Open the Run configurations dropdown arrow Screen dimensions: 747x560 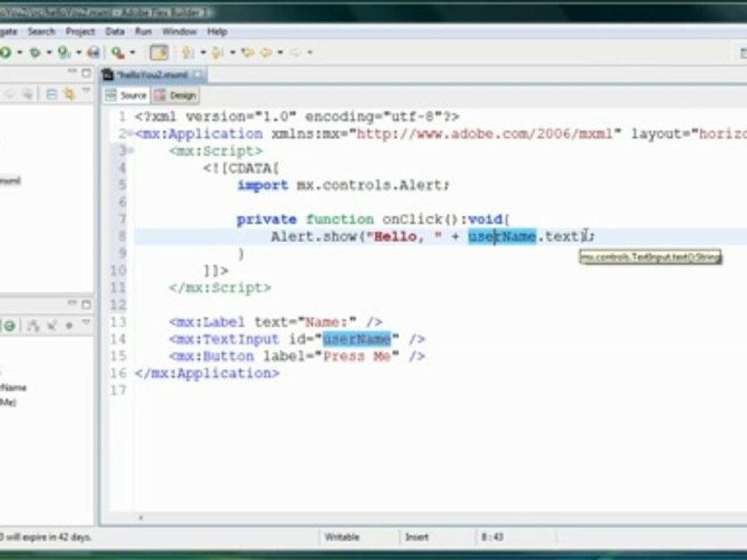coord(19,52)
